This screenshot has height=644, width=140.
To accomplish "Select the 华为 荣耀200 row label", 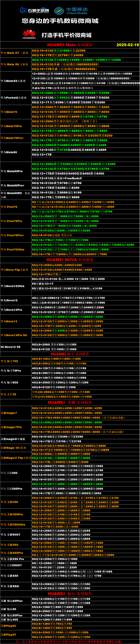I will (x=9, y=473).
